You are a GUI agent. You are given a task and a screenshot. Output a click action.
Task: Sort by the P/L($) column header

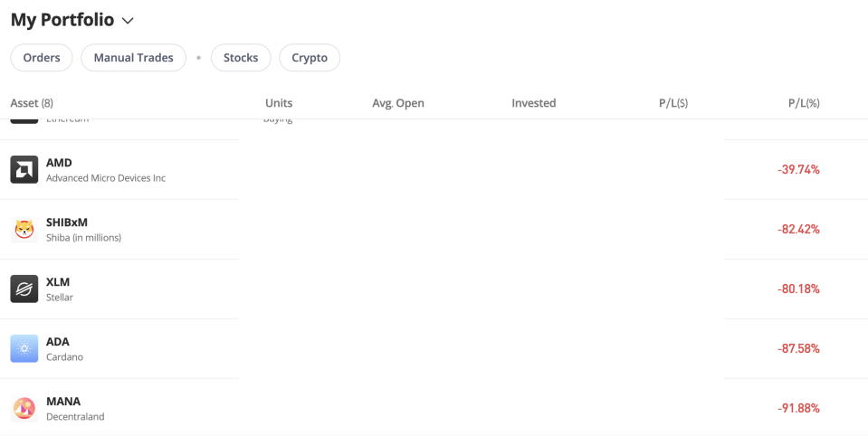coord(673,103)
